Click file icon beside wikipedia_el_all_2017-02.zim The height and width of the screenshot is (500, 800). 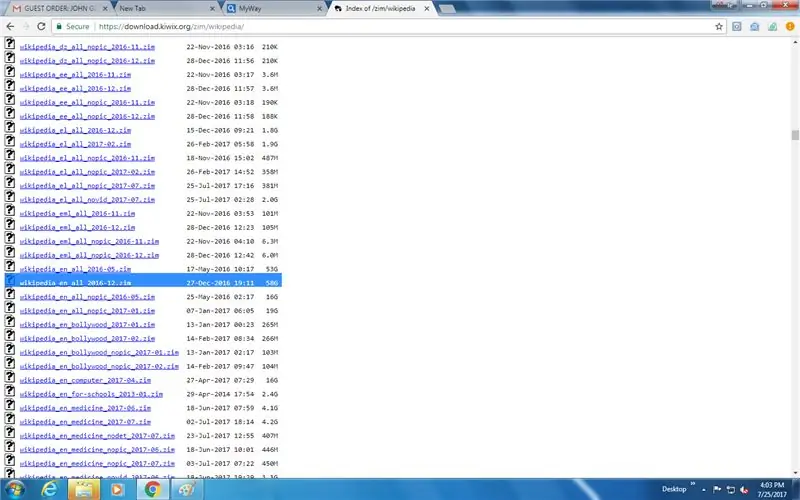pyautogui.click(x=10, y=141)
